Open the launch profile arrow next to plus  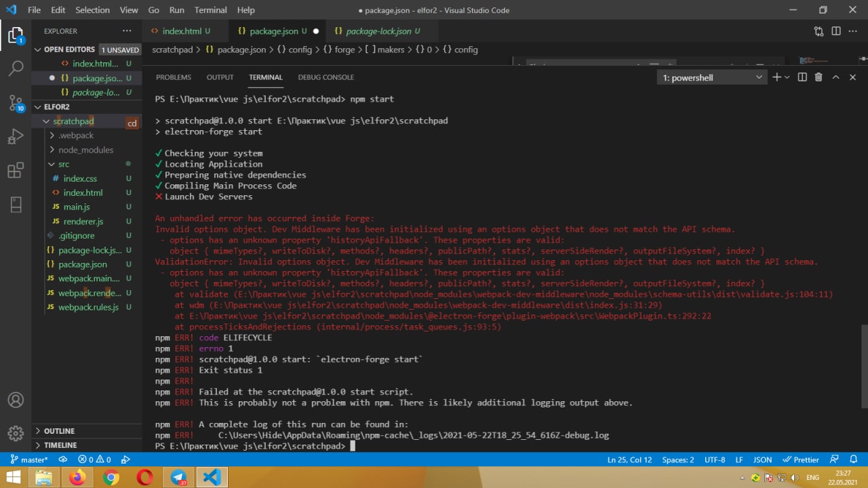[x=787, y=77]
